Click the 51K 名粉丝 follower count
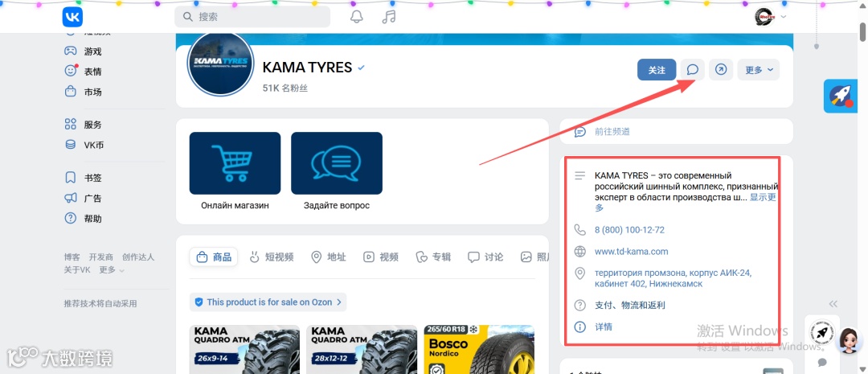 (x=285, y=88)
